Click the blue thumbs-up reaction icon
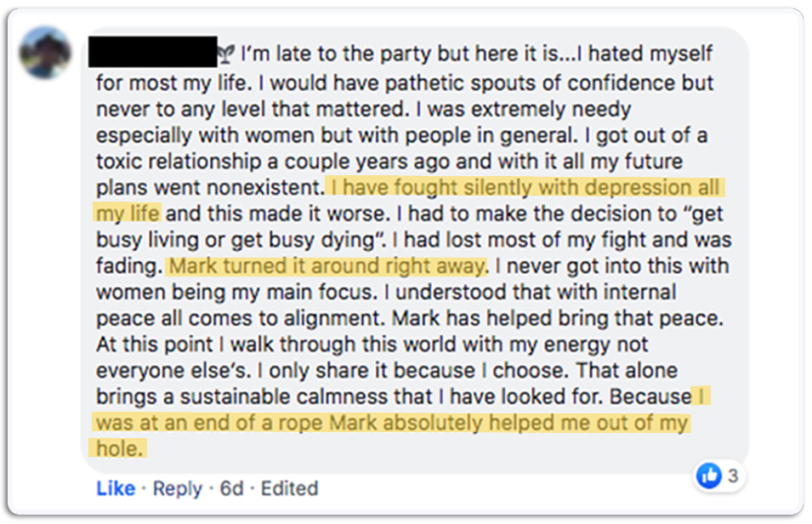Screen dimensions: 812x524 (x=708, y=477)
